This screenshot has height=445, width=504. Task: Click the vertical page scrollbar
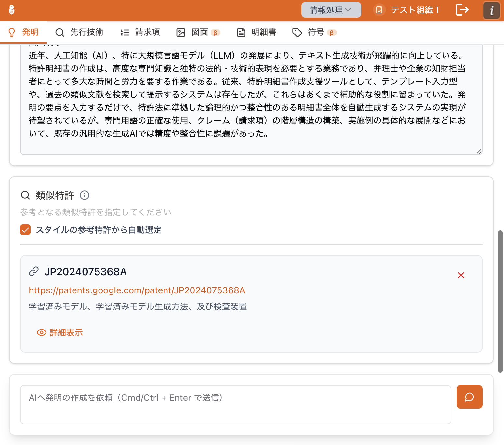click(500, 301)
